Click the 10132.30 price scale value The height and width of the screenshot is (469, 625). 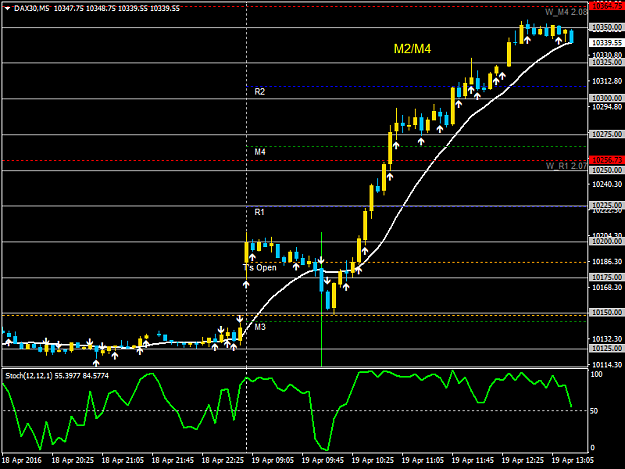(607, 339)
